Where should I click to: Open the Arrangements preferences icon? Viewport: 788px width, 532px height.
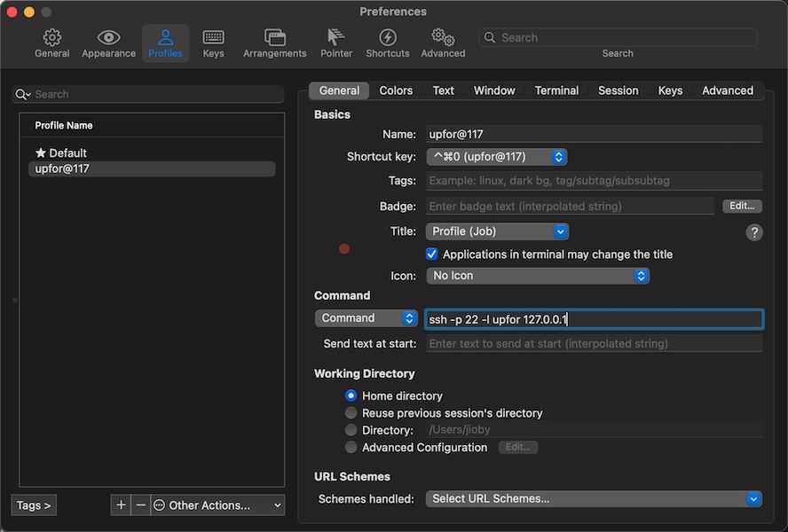(274, 37)
